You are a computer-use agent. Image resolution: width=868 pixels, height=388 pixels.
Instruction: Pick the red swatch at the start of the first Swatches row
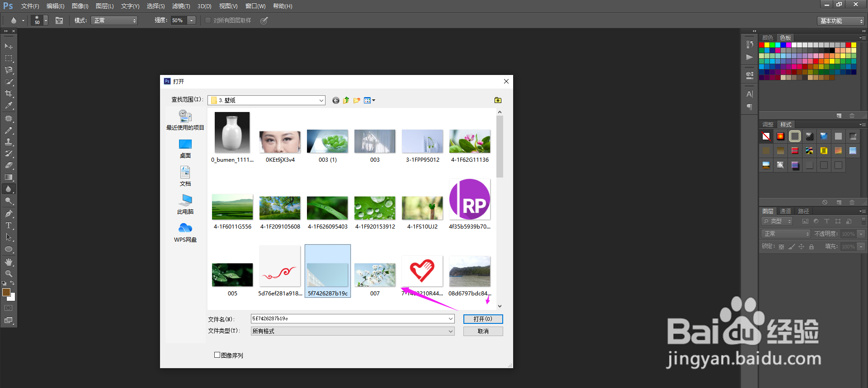762,45
